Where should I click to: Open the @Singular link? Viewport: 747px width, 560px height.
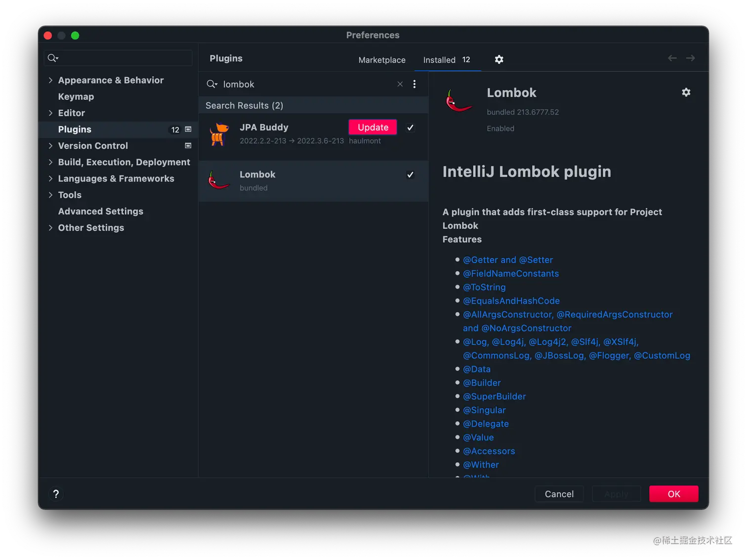[x=484, y=410]
